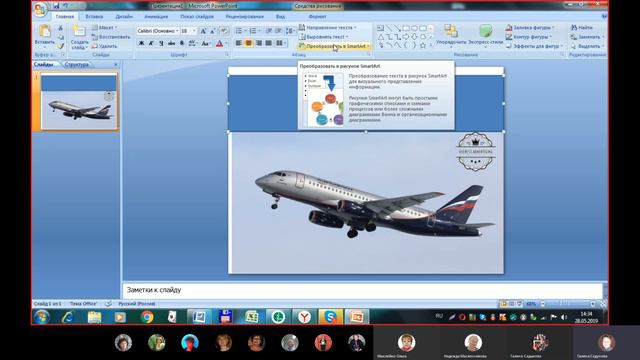
Task: Open the Дизайн ribbon tab
Action: [124, 16]
